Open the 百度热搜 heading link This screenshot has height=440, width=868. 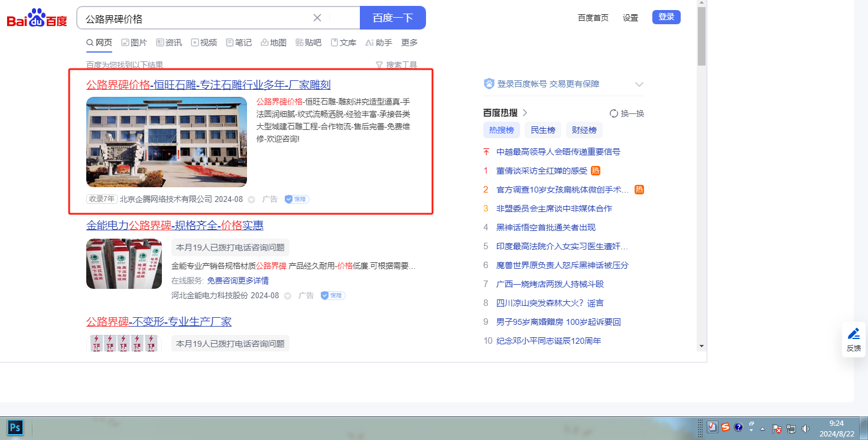coord(505,113)
